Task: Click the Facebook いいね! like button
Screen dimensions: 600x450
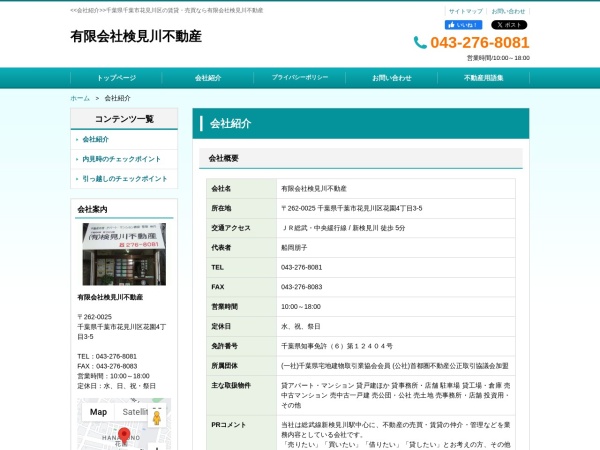Action: click(x=463, y=25)
